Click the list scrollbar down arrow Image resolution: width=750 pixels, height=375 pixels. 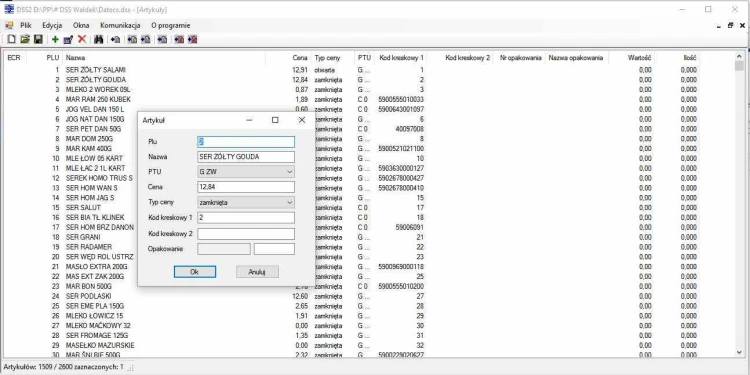tap(740, 353)
